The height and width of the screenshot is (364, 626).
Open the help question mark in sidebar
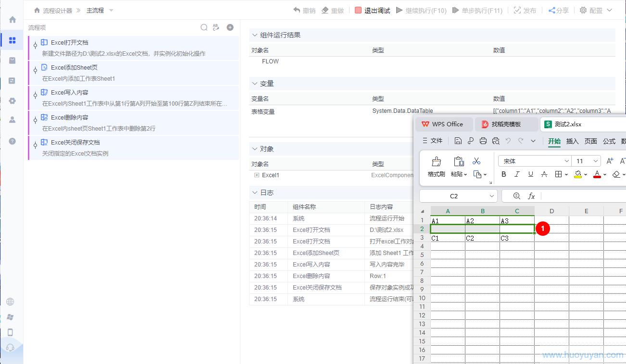click(x=13, y=141)
